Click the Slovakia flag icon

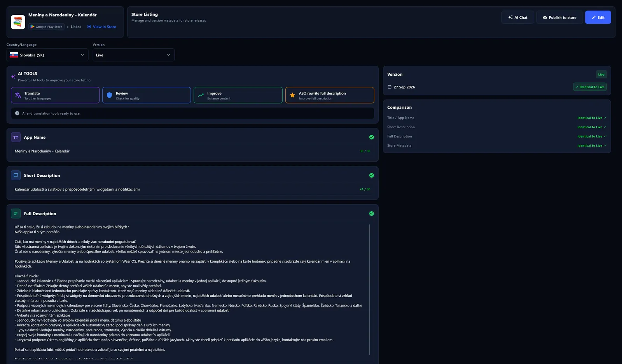(14, 55)
